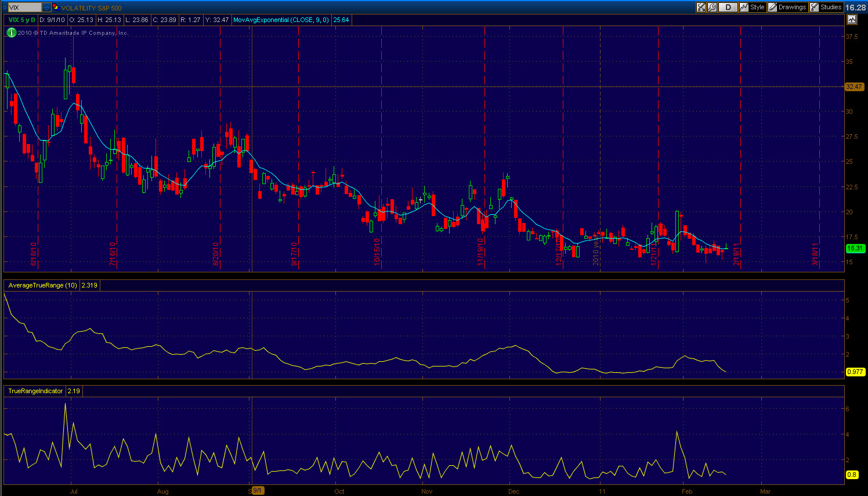
Task: Click the green 16.31 last price tag
Action: tap(855, 248)
